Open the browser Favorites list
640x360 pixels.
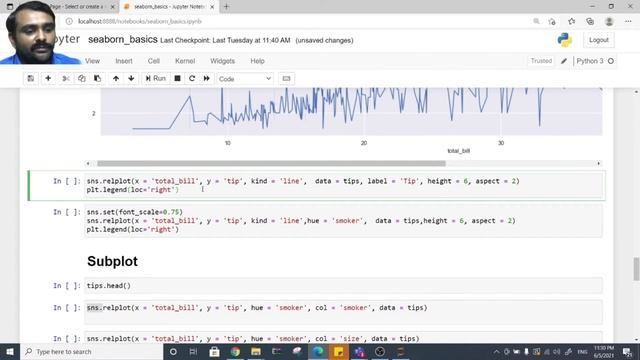571,21
